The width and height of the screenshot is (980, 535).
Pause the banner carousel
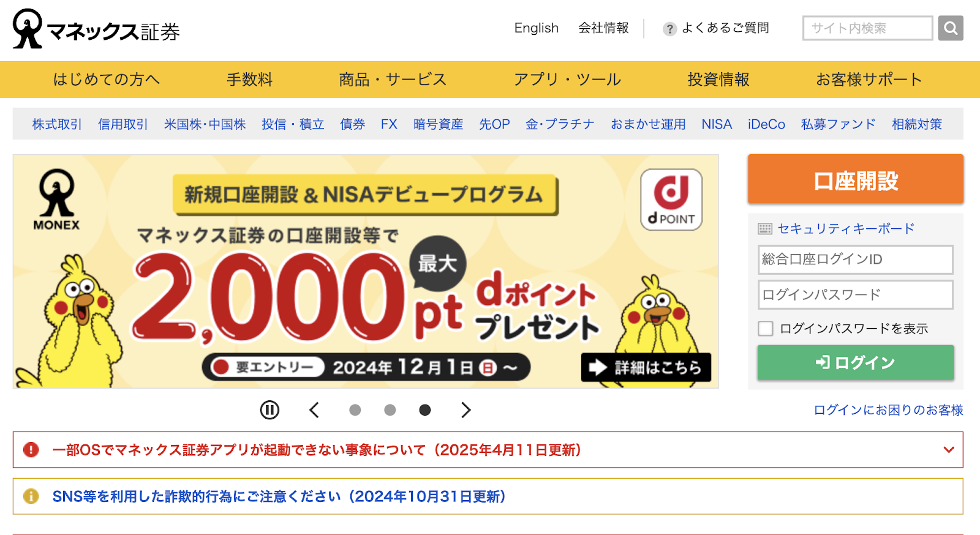pos(269,410)
